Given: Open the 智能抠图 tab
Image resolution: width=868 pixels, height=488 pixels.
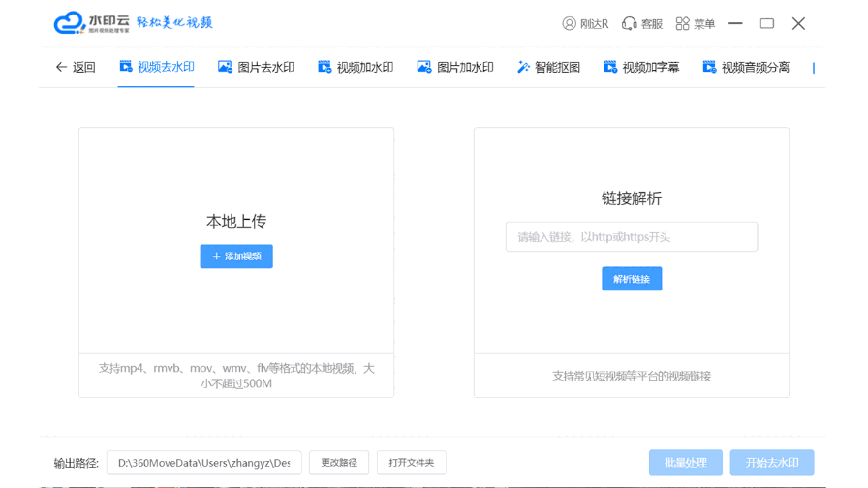Looking at the screenshot, I should (548, 67).
